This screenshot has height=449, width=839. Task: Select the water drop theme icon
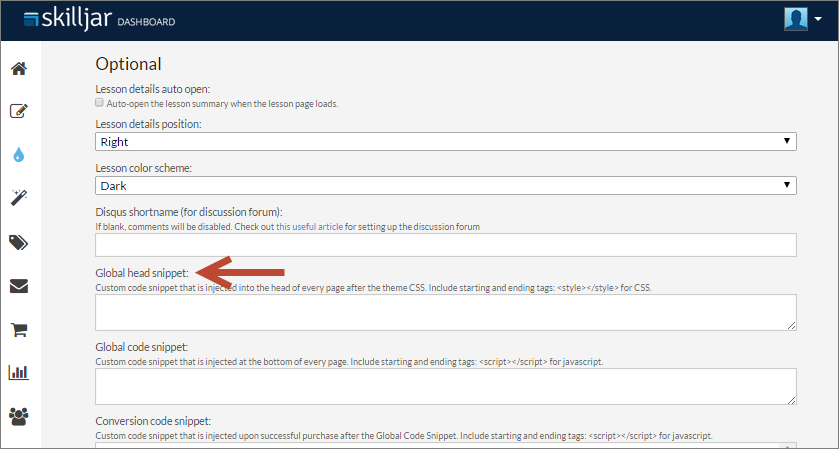19,155
